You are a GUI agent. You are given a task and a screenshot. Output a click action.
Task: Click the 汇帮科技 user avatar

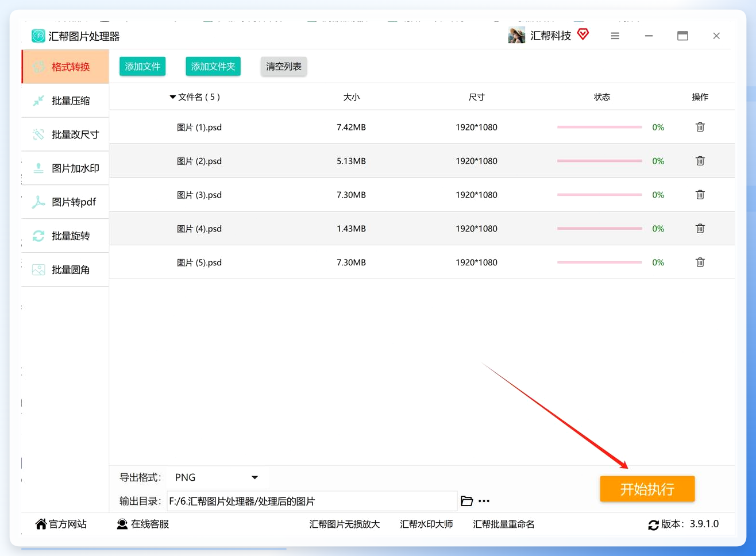pyautogui.click(x=516, y=35)
